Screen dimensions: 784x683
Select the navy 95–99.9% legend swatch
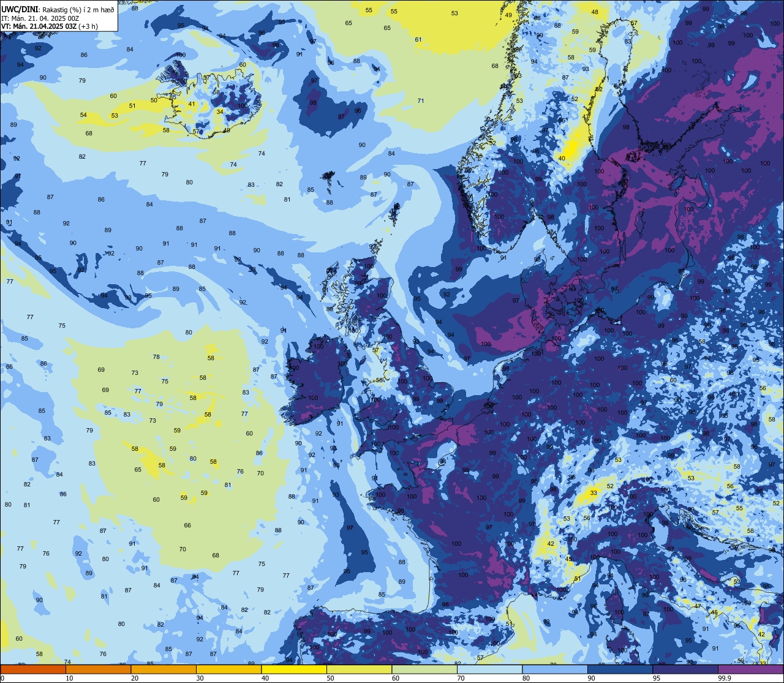point(685,669)
